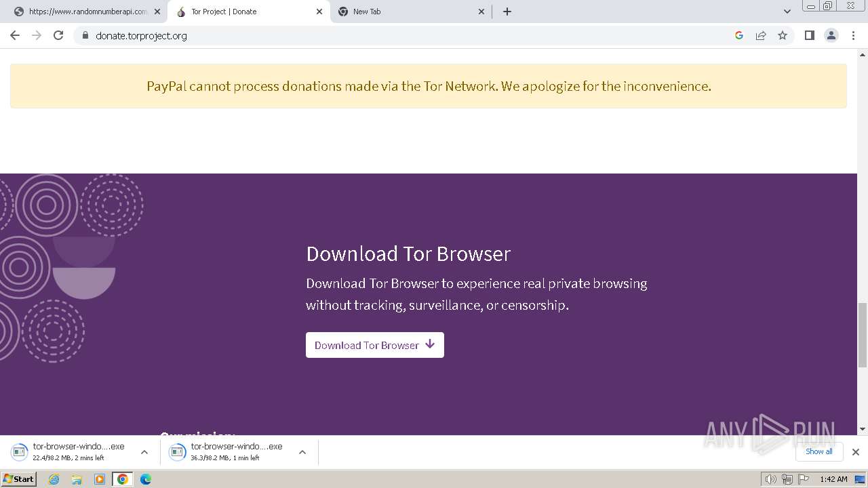Click the scrollbar down arrow
The height and width of the screenshot is (488, 868).
click(x=863, y=429)
